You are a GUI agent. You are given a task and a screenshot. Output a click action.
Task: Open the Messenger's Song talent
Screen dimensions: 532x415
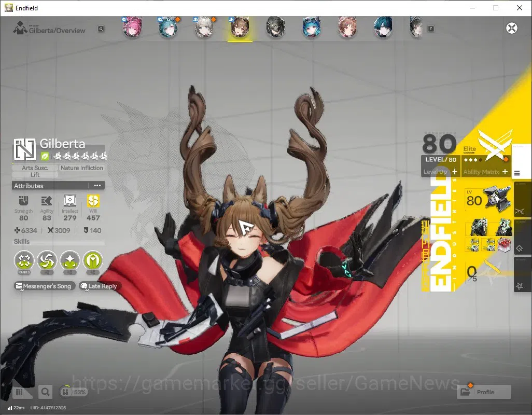(44, 286)
